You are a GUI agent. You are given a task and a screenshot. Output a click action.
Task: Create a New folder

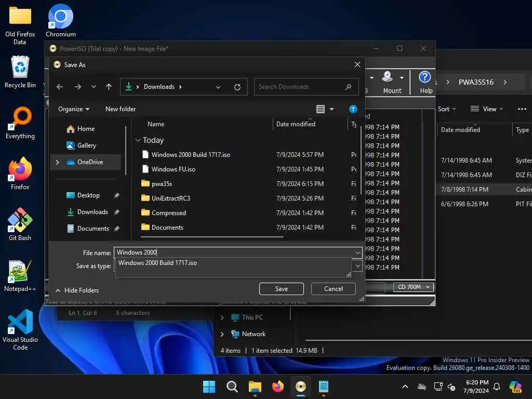[x=121, y=109]
